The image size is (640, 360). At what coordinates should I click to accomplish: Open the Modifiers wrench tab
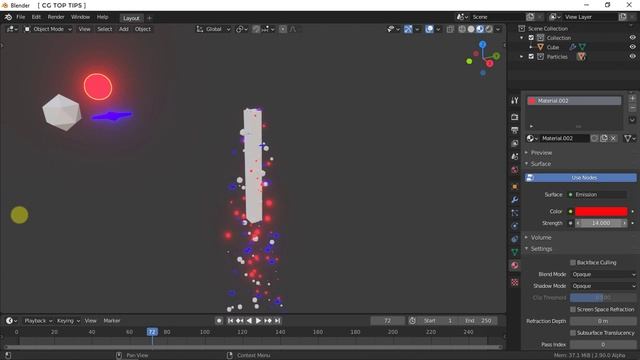click(x=515, y=200)
